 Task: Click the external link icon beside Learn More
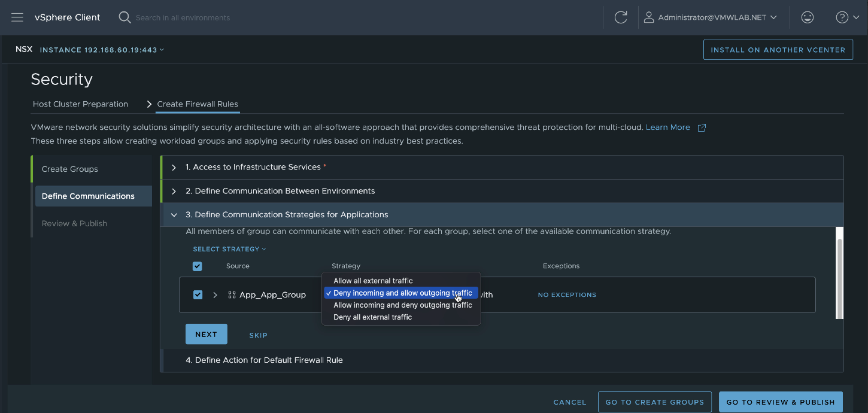pos(702,127)
